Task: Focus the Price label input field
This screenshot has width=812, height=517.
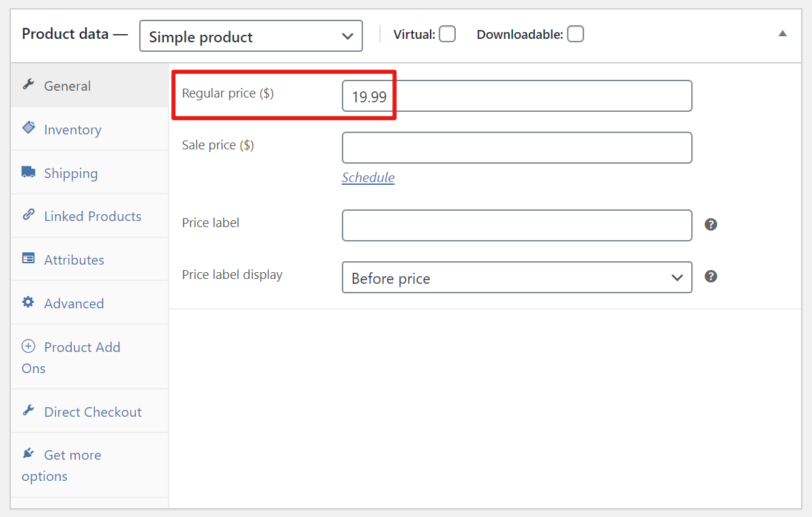Action: click(x=517, y=225)
